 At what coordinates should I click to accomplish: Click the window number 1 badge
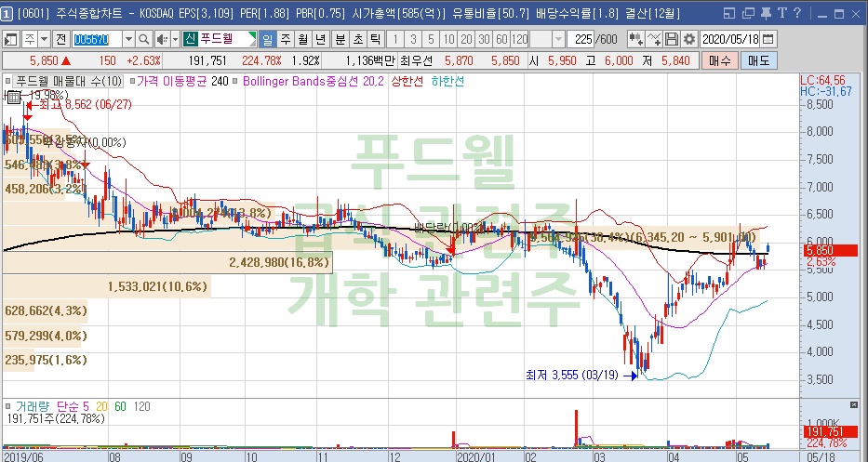click(x=7, y=14)
